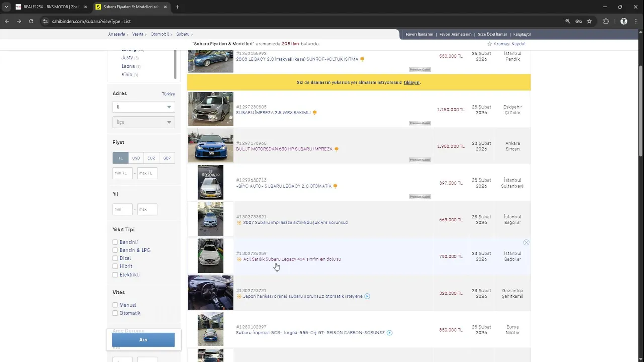
Task: Close the Subaru Fiyatları & Modelleri tab
Action: pos(165,7)
